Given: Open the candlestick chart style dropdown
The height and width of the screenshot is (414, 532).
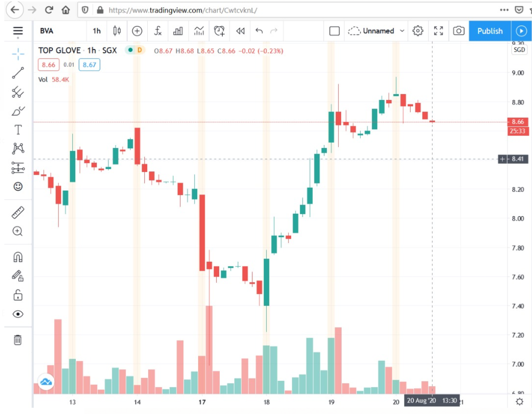Looking at the screenshot, I should [117, 31].
